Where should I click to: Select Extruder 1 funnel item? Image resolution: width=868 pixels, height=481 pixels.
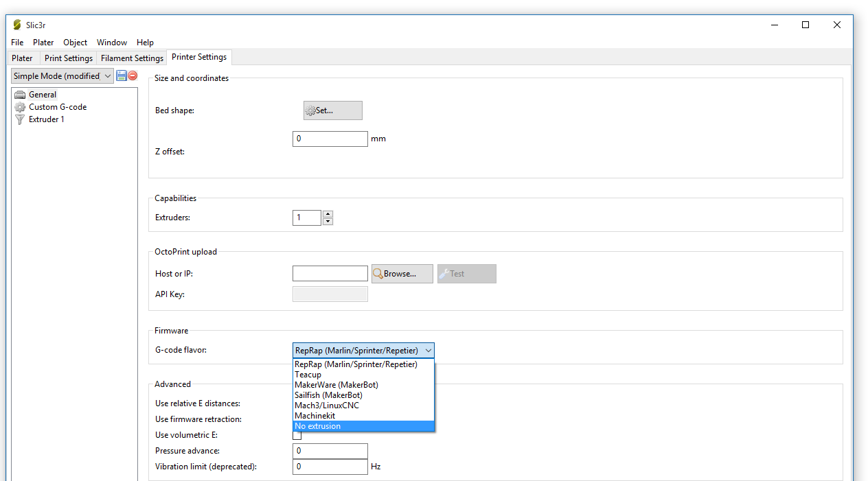[20, 119]
